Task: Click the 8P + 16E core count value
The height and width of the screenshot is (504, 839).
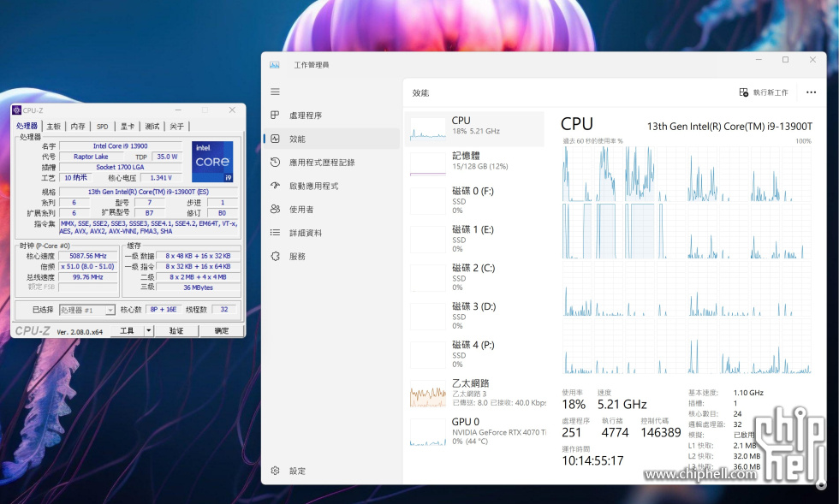Action: pyautogui.click(x=164, y=309)
